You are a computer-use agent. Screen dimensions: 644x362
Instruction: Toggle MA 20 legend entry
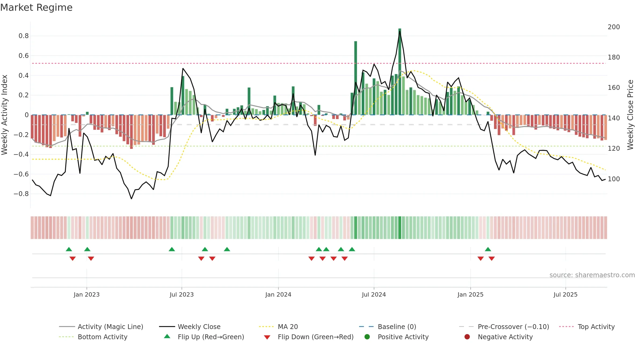pos(278,327)
